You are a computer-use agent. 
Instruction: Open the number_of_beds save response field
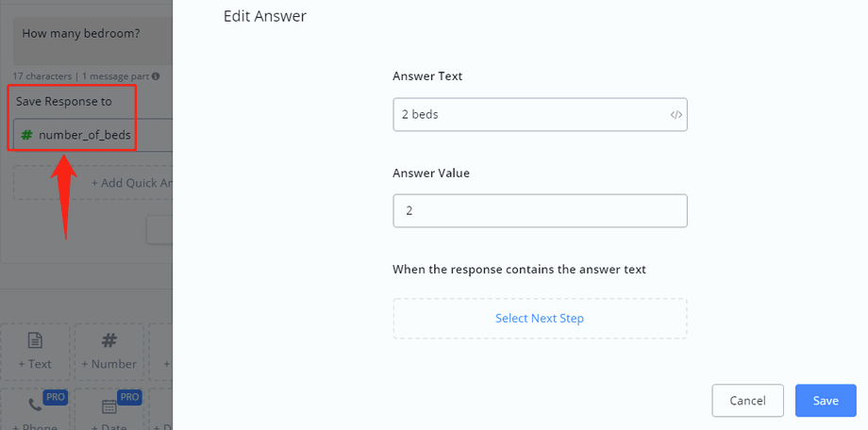click(x=85, y=135)
